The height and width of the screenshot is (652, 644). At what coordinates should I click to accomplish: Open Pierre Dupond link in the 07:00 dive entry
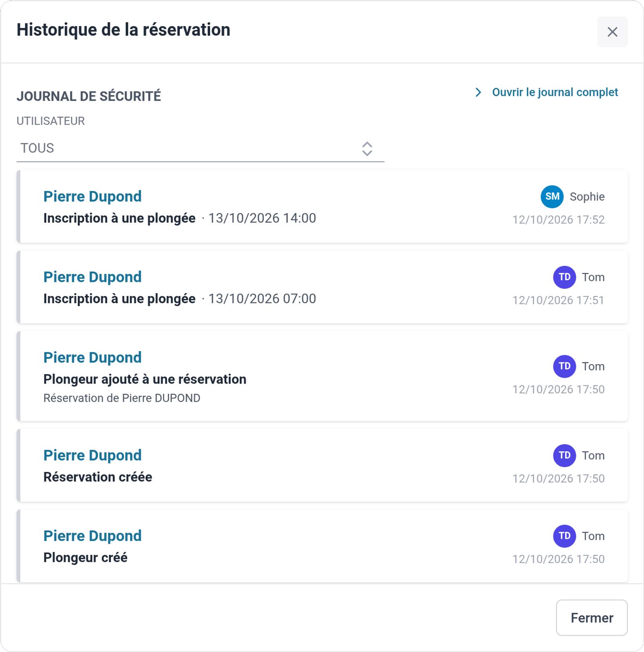coord(93,277)
